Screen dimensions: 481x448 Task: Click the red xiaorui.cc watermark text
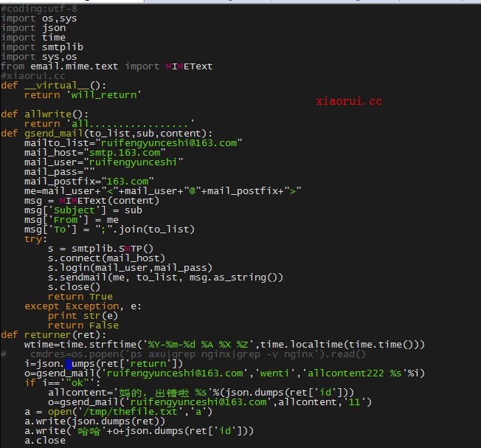coord(349,101)
